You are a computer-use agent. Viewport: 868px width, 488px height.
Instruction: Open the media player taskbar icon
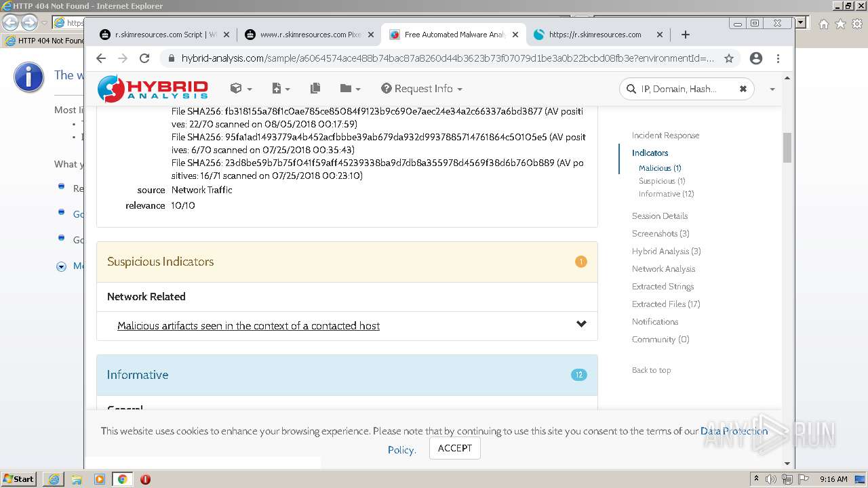[100, 479]
